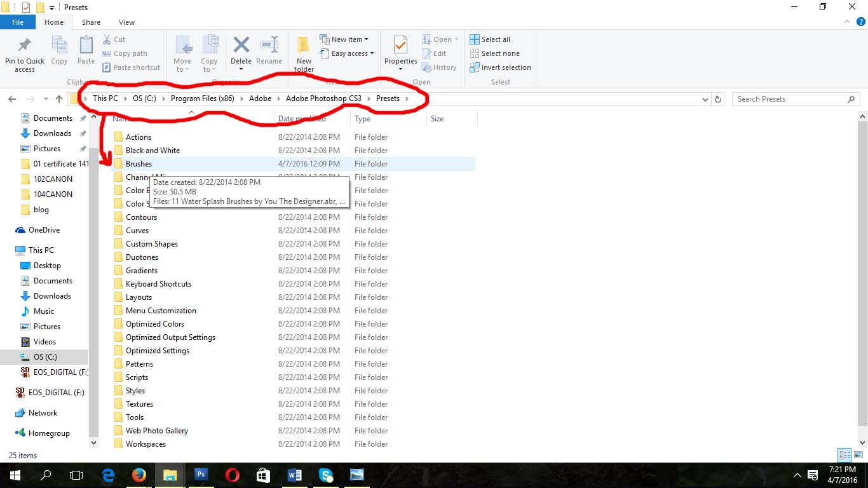Screen dimensions: 868x488
Task: Open Firefox from the taskbar
Action: pyautogui.click(x=139, y=475)
